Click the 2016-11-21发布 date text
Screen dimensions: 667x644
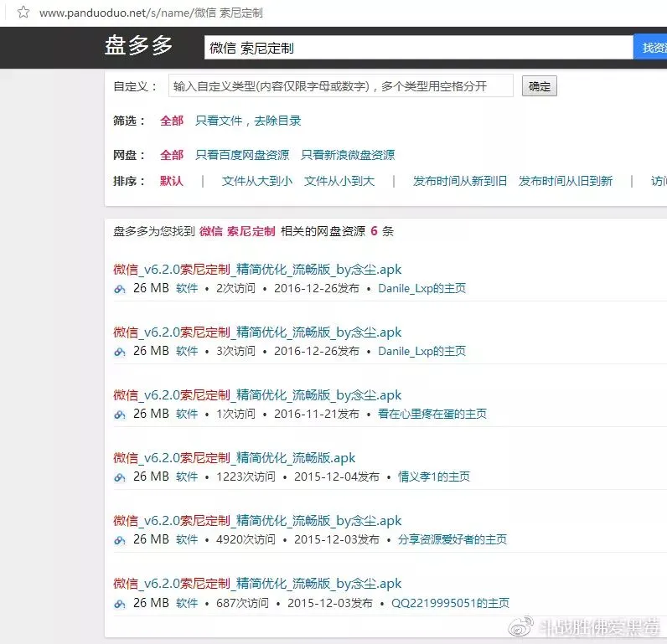pos(317,414)
